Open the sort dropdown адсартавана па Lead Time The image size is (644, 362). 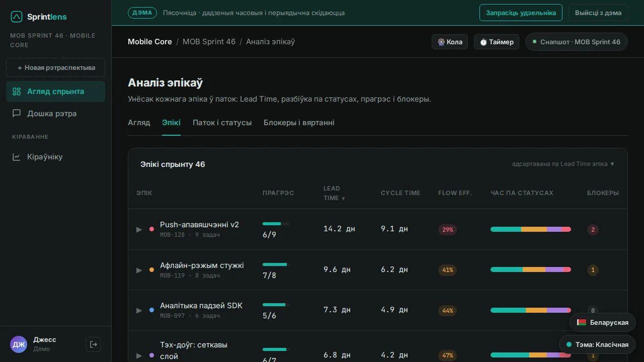563,164
